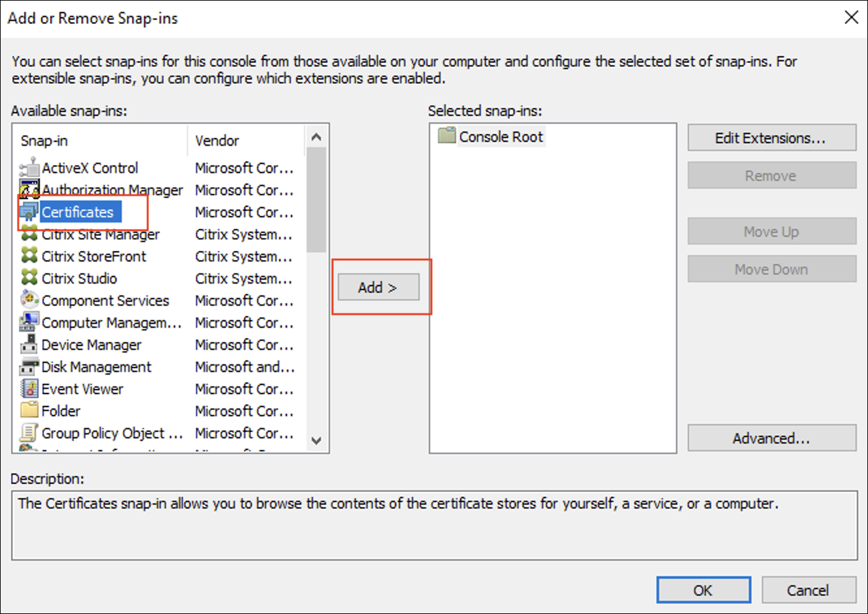Select the Certificates snap-in icon
Image resolution: width=868 pixels, height=614 pixels.
[x=30, y=212]
